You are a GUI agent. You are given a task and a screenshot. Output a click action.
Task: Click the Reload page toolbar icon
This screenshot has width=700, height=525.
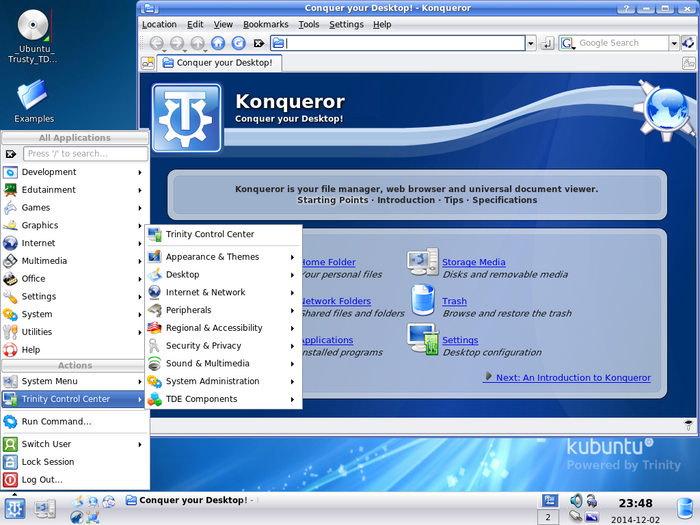click(238, 43)
